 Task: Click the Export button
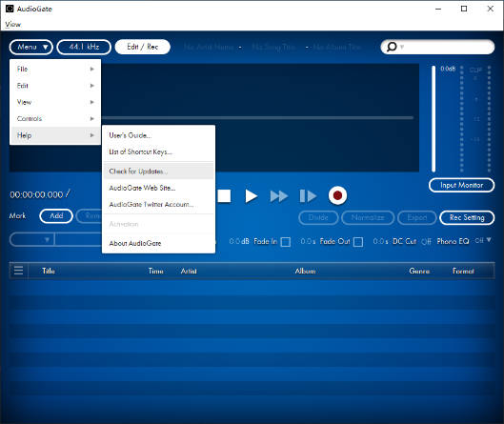point(417,217)
